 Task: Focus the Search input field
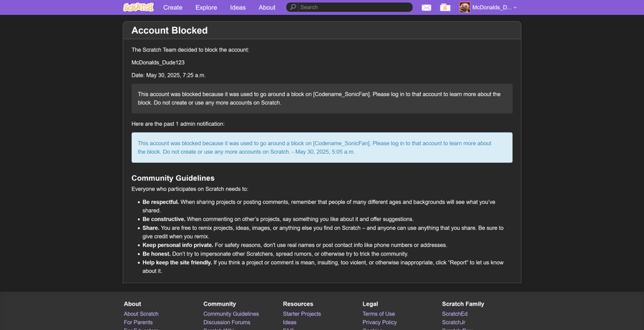tap(355, 7)
